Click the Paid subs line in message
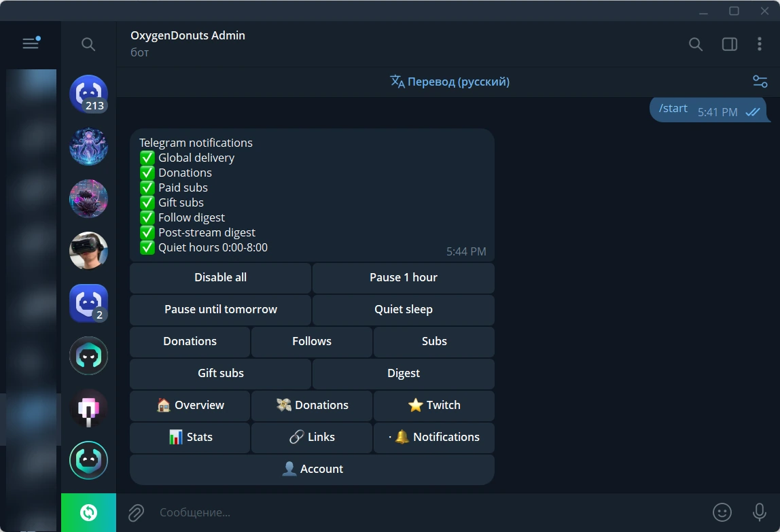 174,188
